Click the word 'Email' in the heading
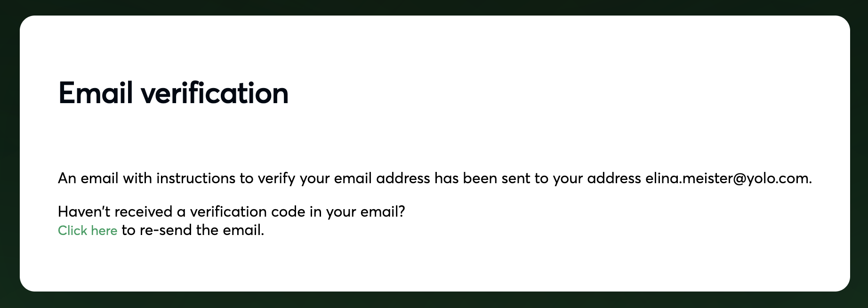 (96, 93)
